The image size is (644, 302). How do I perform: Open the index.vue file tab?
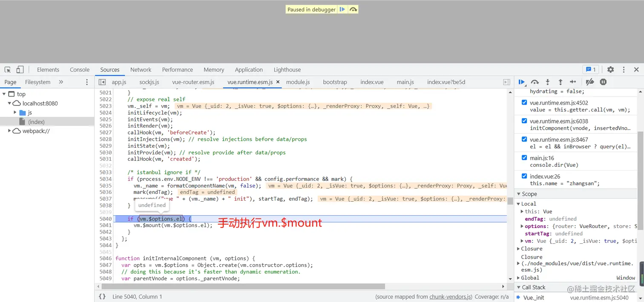[x=372, y=82]
